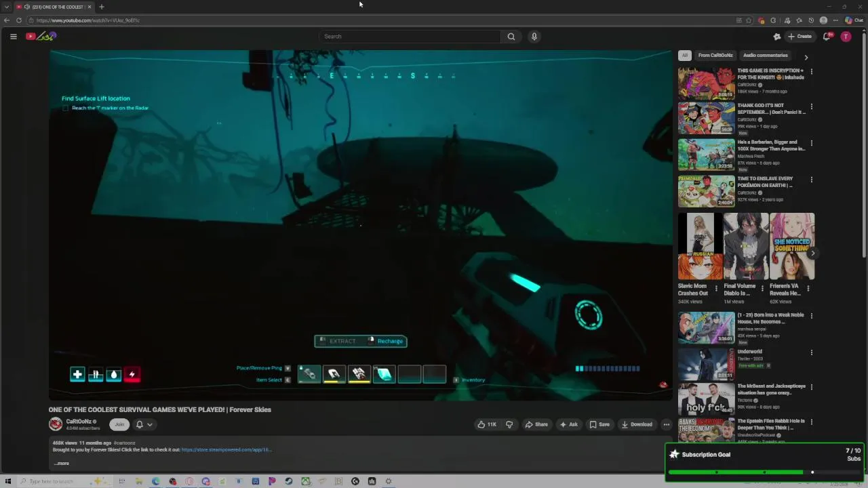Open Windows Start menu
868x488 pixels.
tap(8, 481)
